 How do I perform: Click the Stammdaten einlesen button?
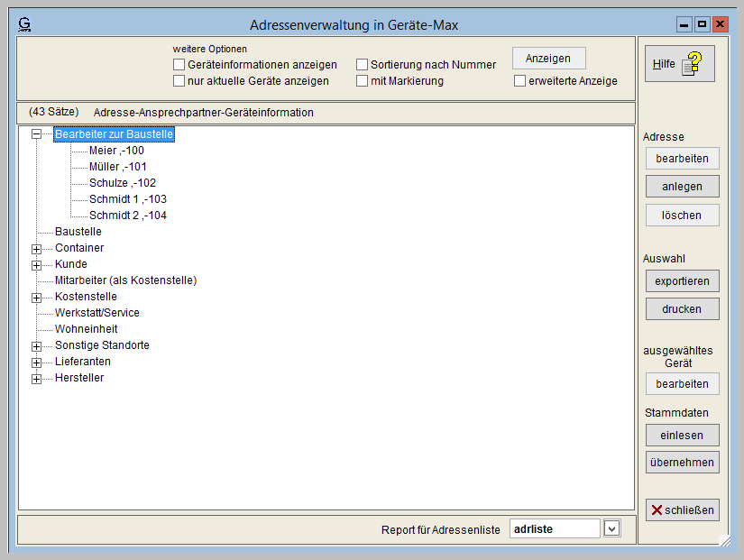pos(682,435)
